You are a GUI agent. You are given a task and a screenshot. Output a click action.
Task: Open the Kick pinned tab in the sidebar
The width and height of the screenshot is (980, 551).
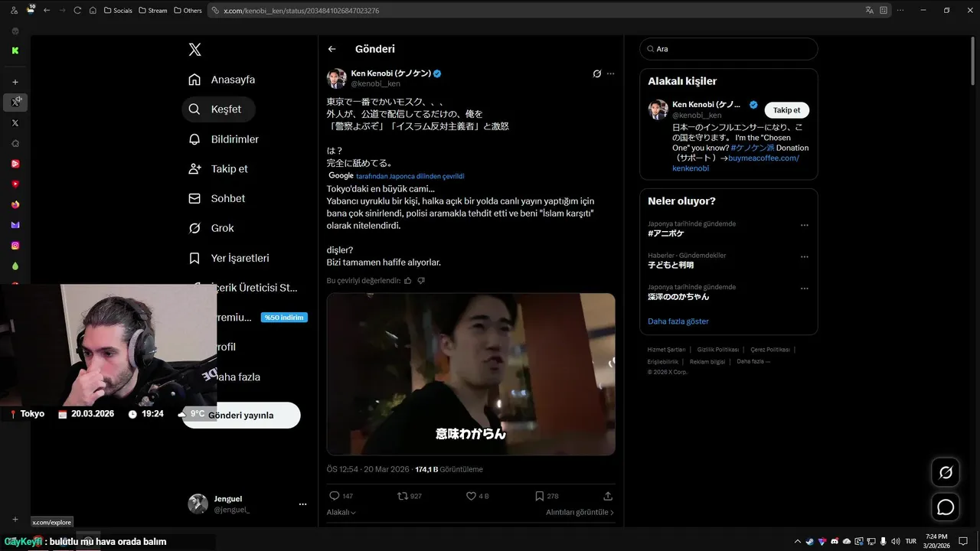pos(15,51)
